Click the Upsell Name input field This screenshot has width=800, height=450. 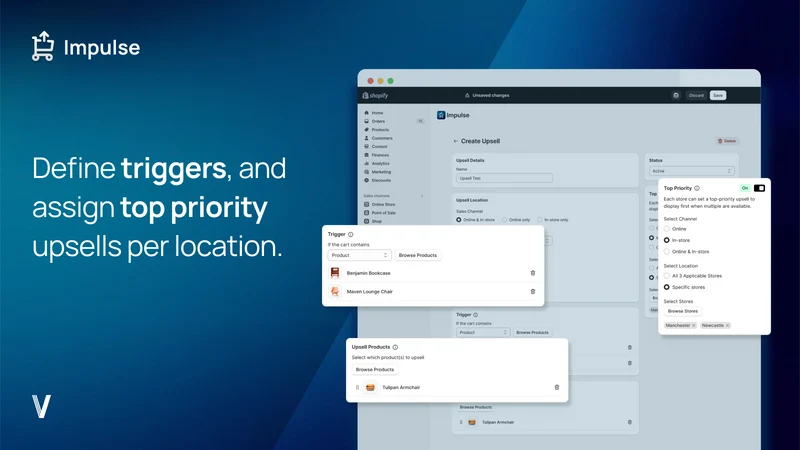tap(504, 178)
